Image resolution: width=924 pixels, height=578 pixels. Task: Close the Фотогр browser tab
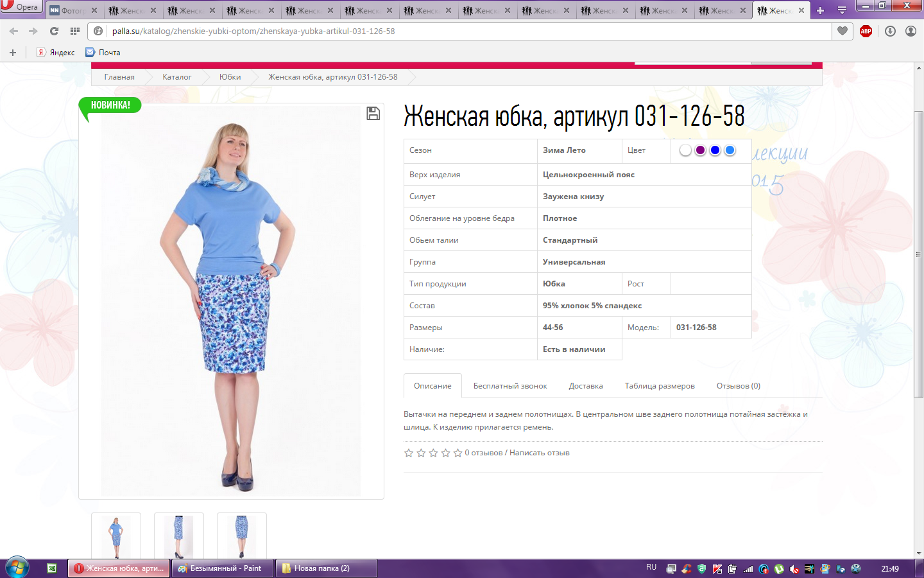point(94,10)
